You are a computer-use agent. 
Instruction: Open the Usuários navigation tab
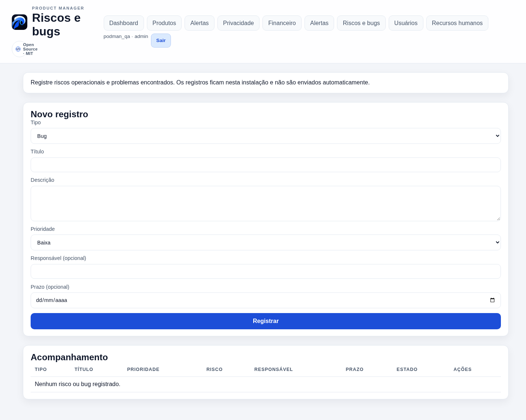(406, 23)
